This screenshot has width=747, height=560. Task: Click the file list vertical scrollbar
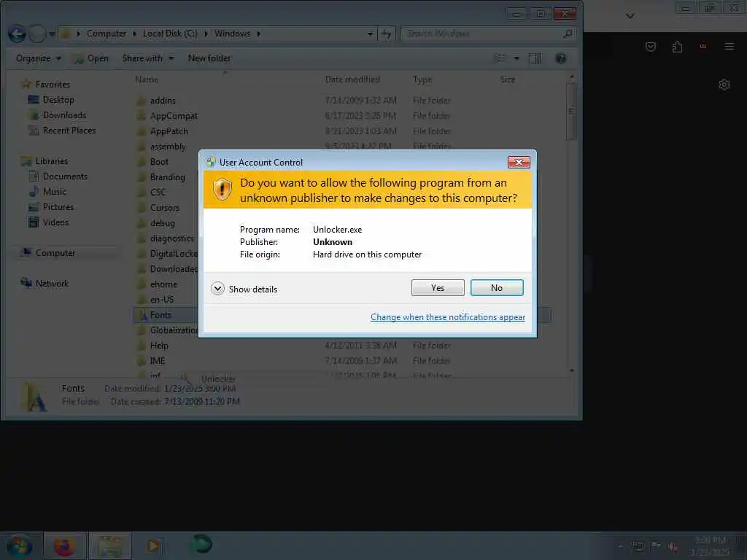(x=571, y=112)
